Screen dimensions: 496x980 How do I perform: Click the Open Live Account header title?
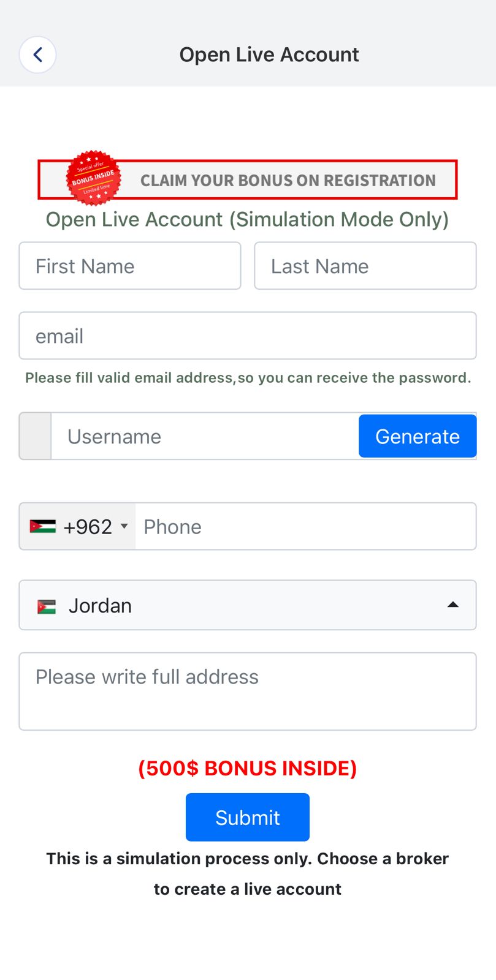click(x=269, y=55)
